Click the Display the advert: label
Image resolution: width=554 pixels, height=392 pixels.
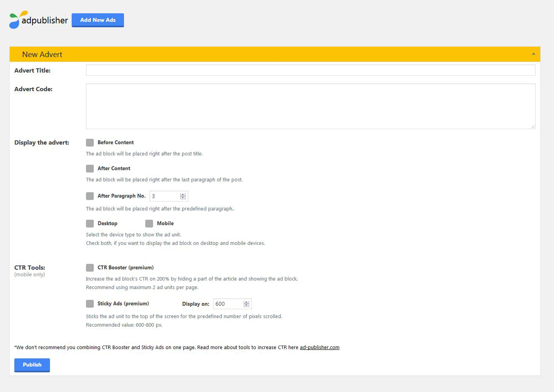42,143
